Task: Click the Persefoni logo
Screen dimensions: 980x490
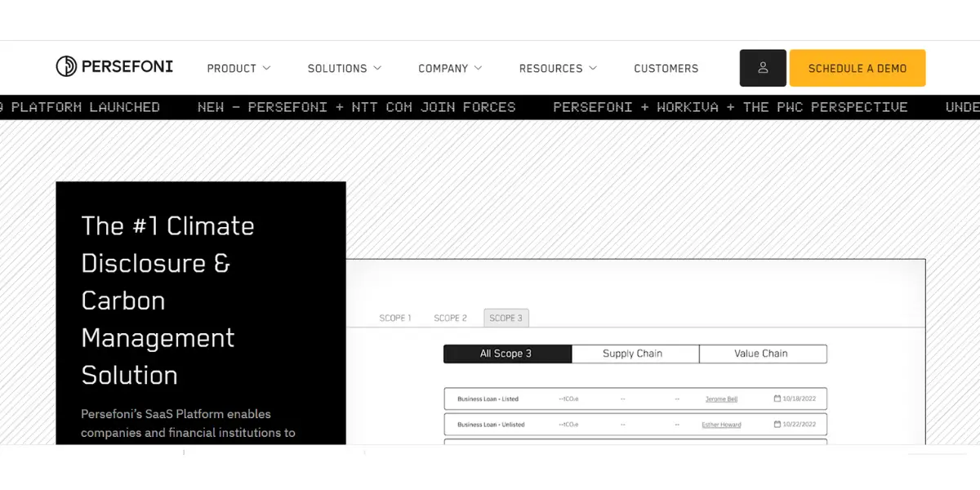Action: click(x=114, y=67)
